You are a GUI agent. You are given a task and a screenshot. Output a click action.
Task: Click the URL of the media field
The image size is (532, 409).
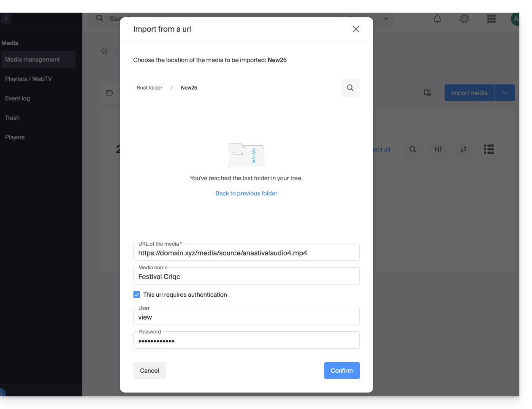coord(246,253)
